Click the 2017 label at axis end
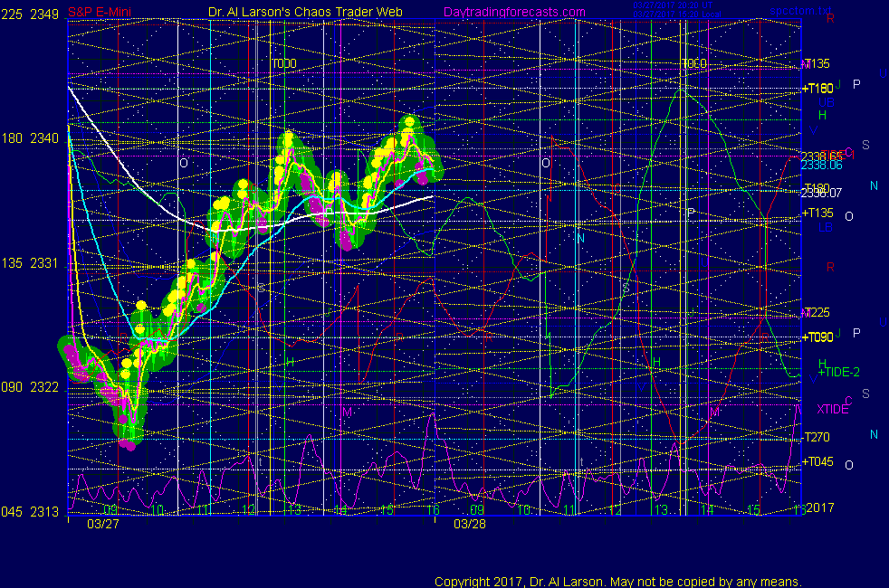This screenshot has width=889, height=588. [x=820, y=507]
